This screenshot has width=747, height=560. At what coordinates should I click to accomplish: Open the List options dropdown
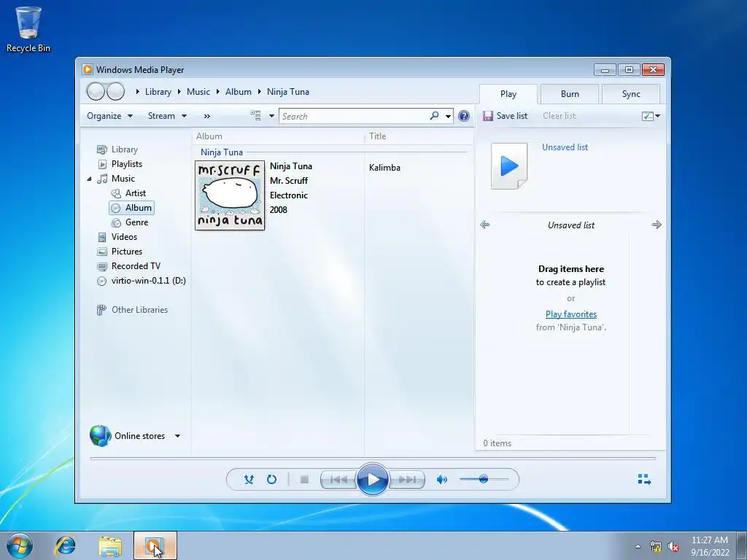651,116
